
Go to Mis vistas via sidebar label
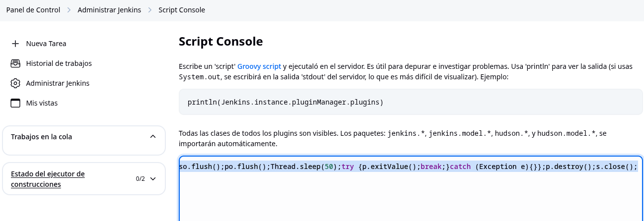click(42, 103)
